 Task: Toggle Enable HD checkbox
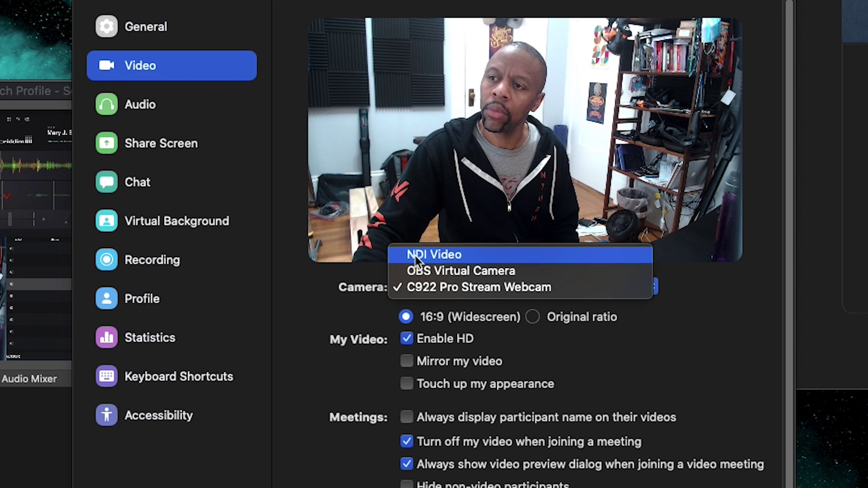pos(406,338)
